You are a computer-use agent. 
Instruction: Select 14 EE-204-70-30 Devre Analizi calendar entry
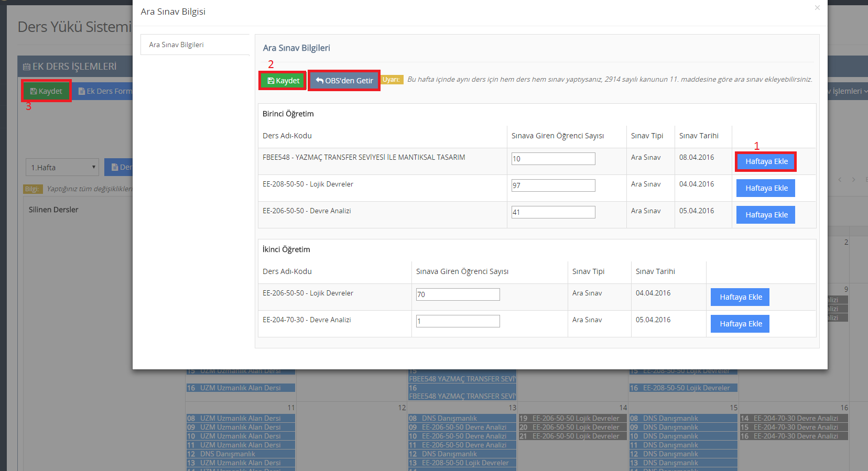tap(794, 419)
